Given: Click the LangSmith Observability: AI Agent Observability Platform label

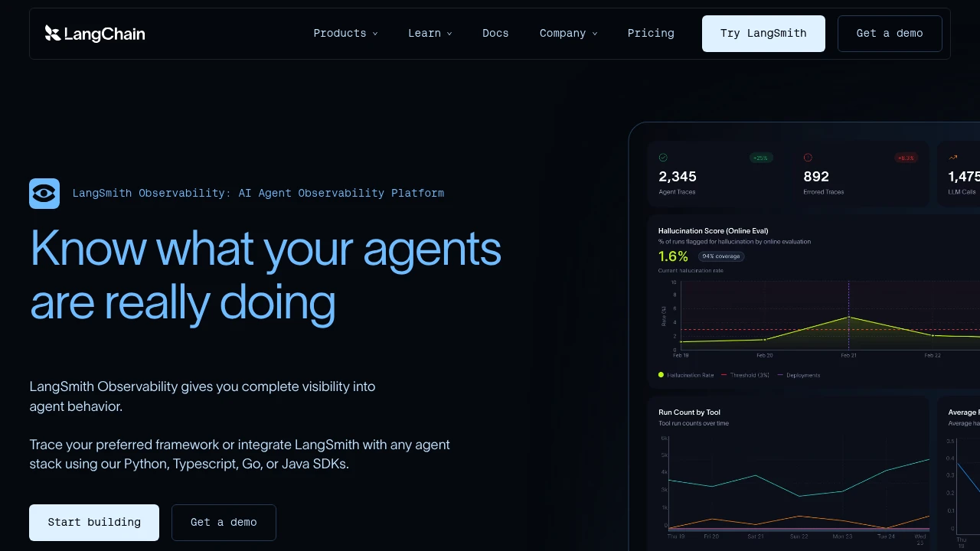Looking at the screenshot, I should (x=258, y=194).
